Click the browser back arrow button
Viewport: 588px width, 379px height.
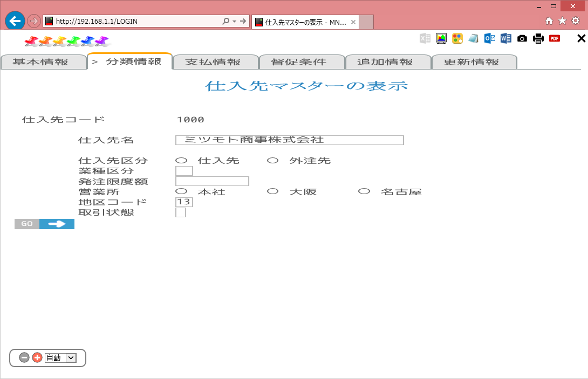pos(15,21)
